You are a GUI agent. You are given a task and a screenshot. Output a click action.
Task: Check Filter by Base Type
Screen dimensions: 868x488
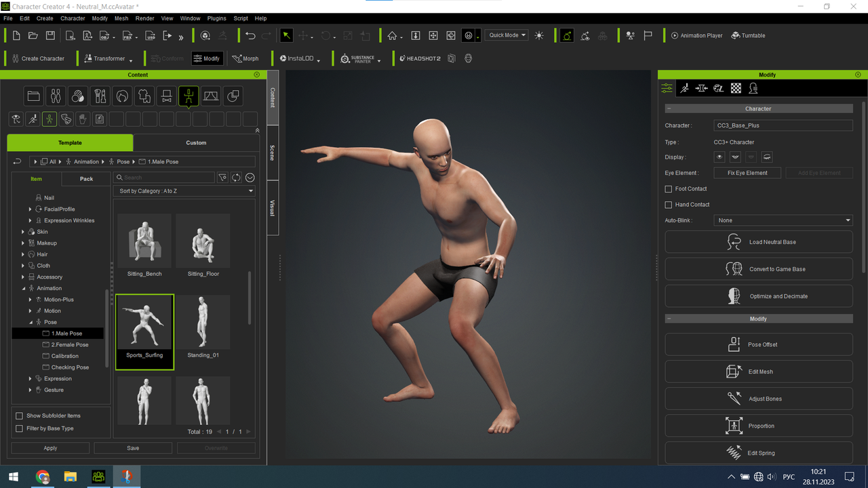(19, 428)
